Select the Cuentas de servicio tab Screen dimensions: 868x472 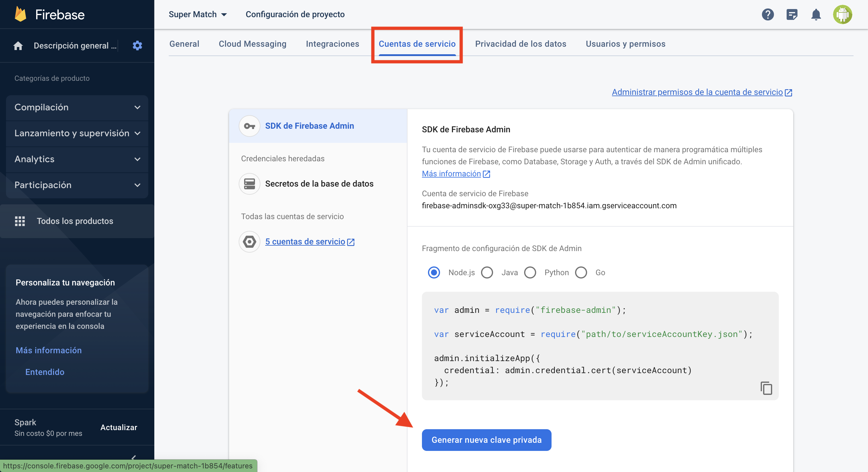click(x=417, y=44)
